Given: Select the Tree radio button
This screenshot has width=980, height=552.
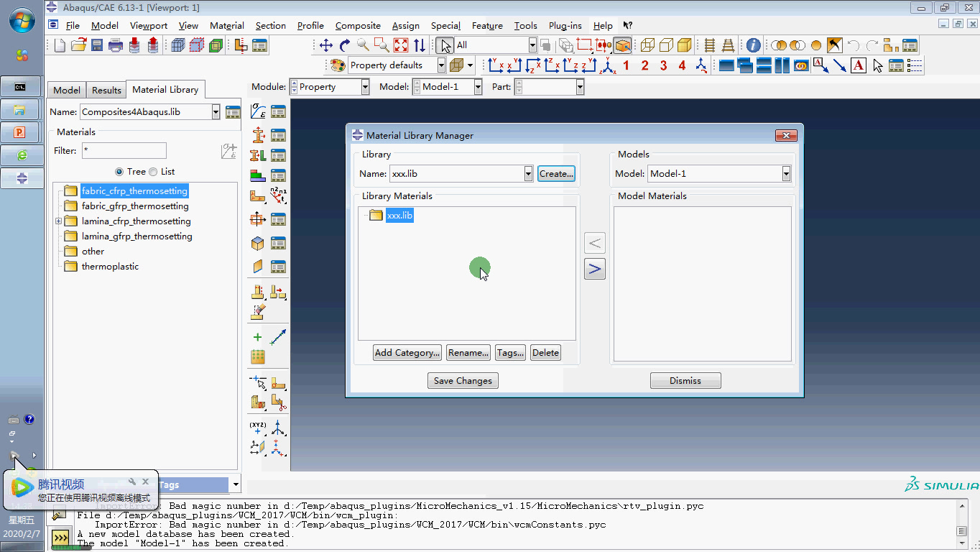Looking at the screenshot, I should (119, 172).
